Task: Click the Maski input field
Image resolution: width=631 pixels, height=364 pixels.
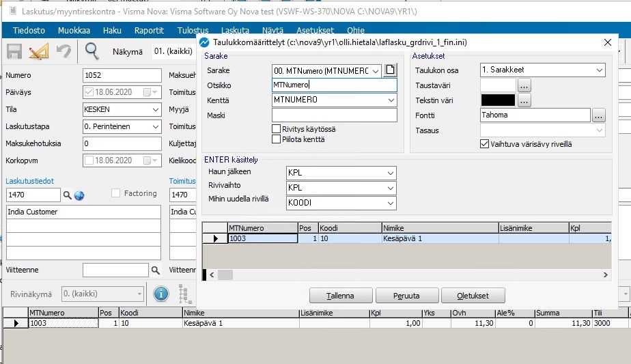Action: click(x=335, y=115)
